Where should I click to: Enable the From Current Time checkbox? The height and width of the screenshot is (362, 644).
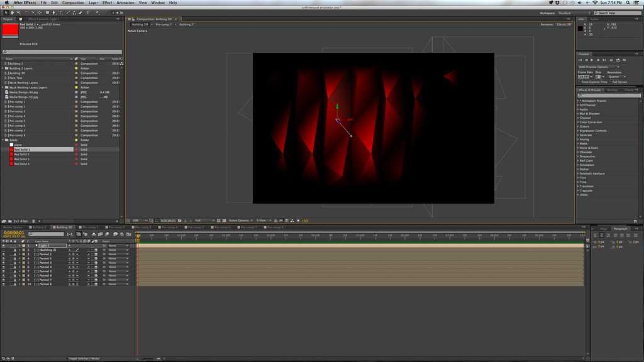[x=579, y=82]
